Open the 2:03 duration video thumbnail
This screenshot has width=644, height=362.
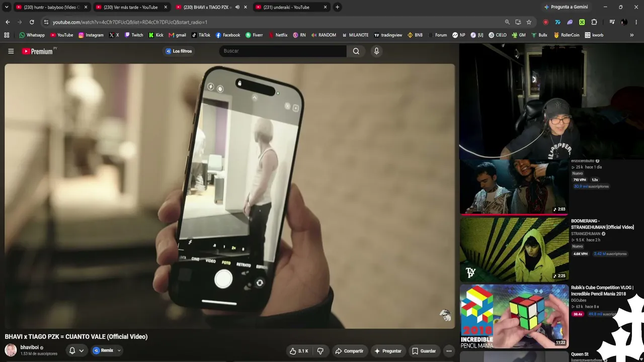(x=514, y=186)
